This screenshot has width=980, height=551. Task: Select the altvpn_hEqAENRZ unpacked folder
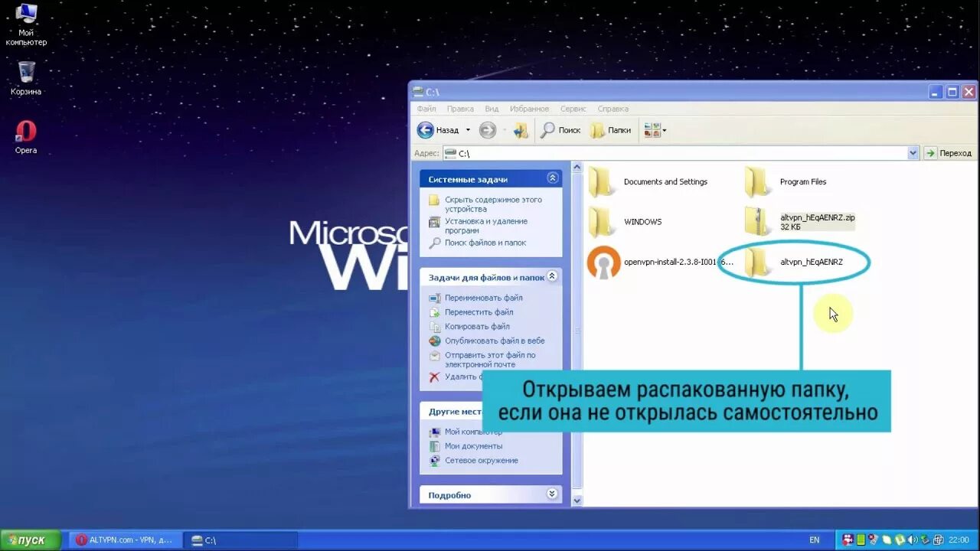pyautogui.click(x=794, y=262)
